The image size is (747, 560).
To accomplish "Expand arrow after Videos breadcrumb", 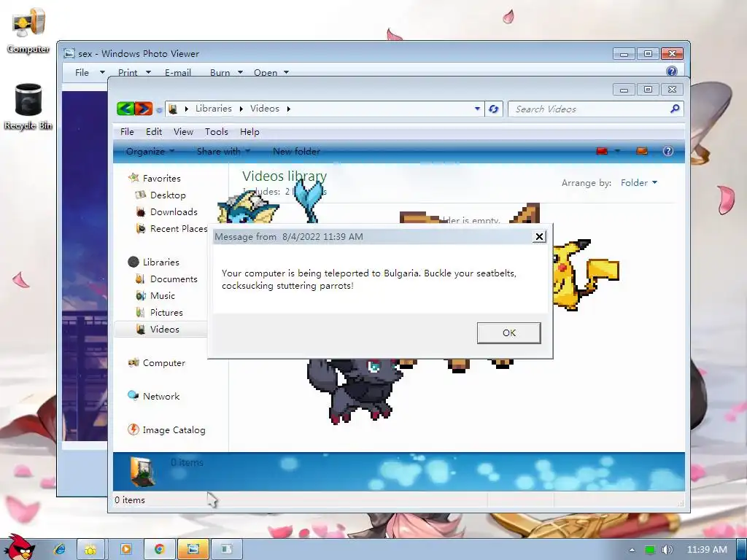I will point(289,109).
